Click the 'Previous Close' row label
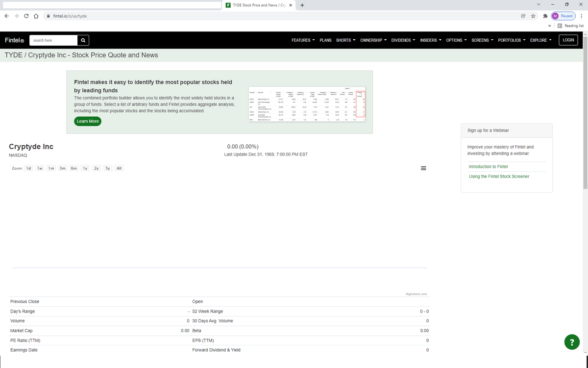The image size is (588, 368). 24,301
